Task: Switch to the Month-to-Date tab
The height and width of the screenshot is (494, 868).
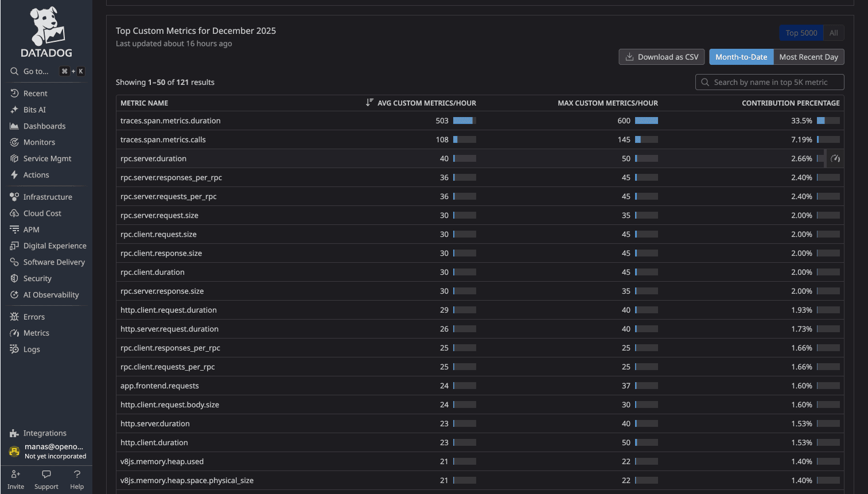Action: (741, 56)
